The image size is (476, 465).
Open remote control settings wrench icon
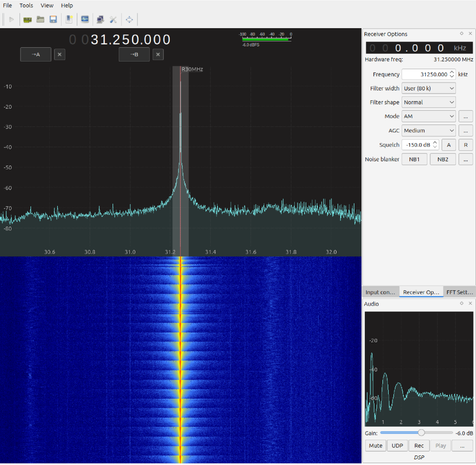pyautogui.click(x=113, y=20)
